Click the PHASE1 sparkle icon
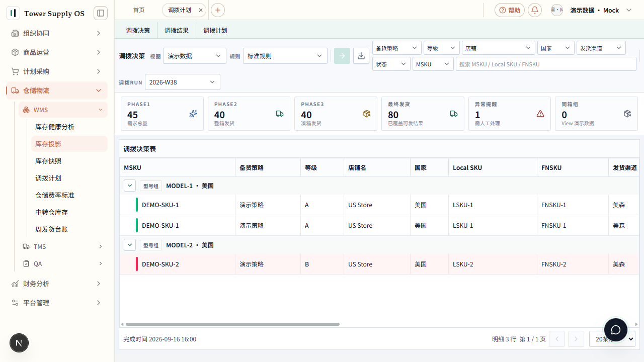This screenshot has height=362, width=644. (x=193, y=114)
